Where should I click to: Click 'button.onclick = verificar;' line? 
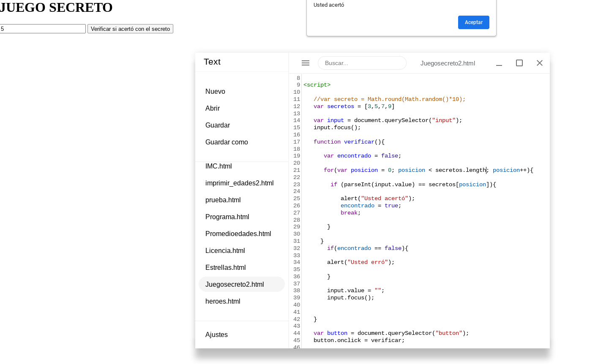point(359,340)
